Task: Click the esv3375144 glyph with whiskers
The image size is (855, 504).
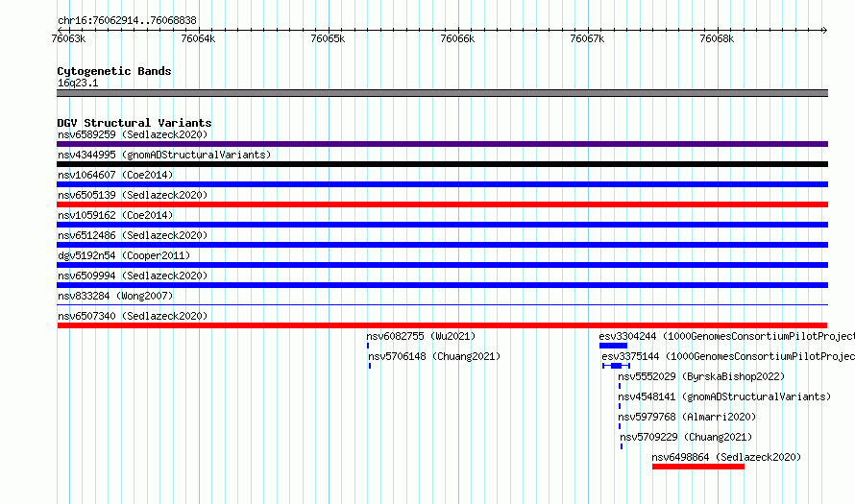Action: point(616,366)
